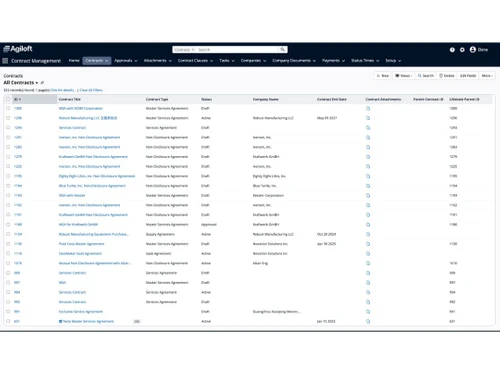
Task: Open the Status Times menu
Action: click(365, 61)
